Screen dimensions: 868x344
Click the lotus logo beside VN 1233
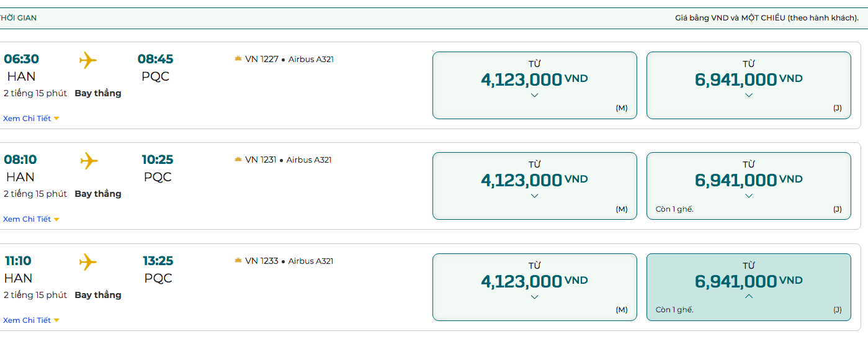coord(238,261)
